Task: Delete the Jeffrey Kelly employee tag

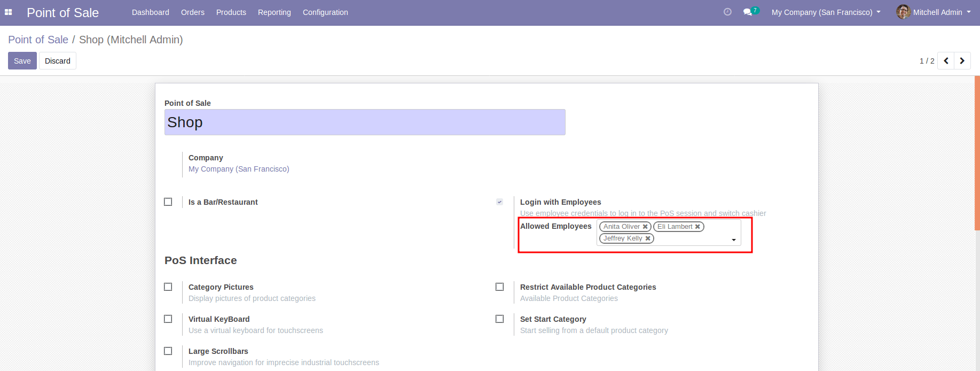Action: 648,238
